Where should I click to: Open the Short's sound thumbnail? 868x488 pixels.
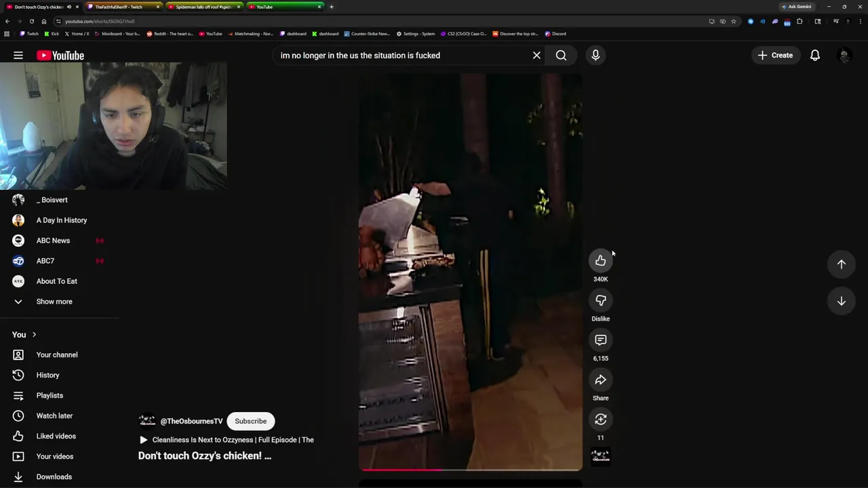[x=601, y=457]
